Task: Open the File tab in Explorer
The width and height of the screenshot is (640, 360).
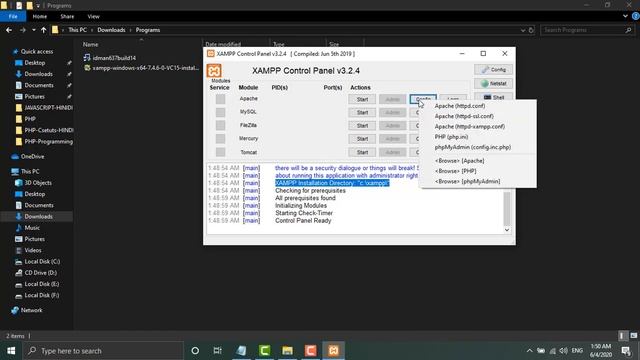Action: pyautogui.click(x=13, y=16)
